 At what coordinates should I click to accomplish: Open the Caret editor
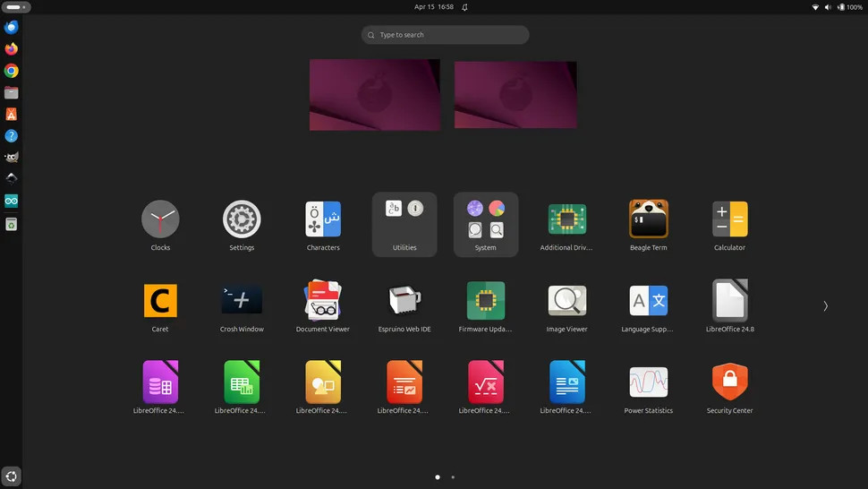(160, 301)
